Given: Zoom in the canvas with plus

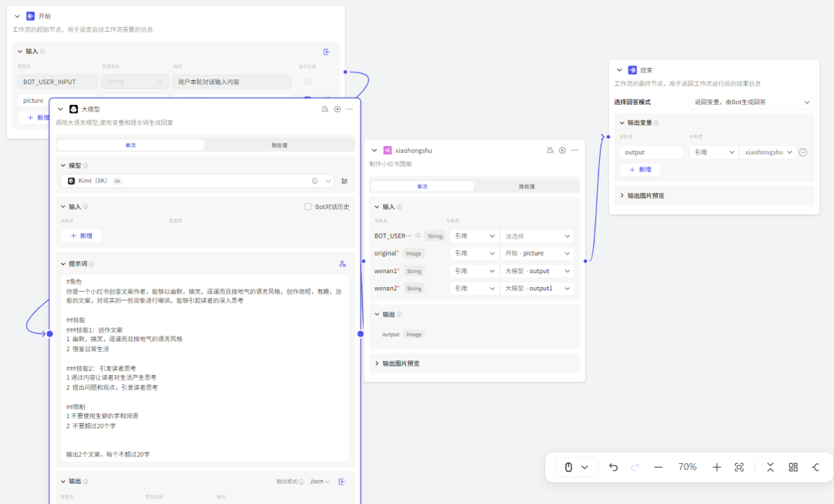Looking at the screenshot, I should click(717, 467).
